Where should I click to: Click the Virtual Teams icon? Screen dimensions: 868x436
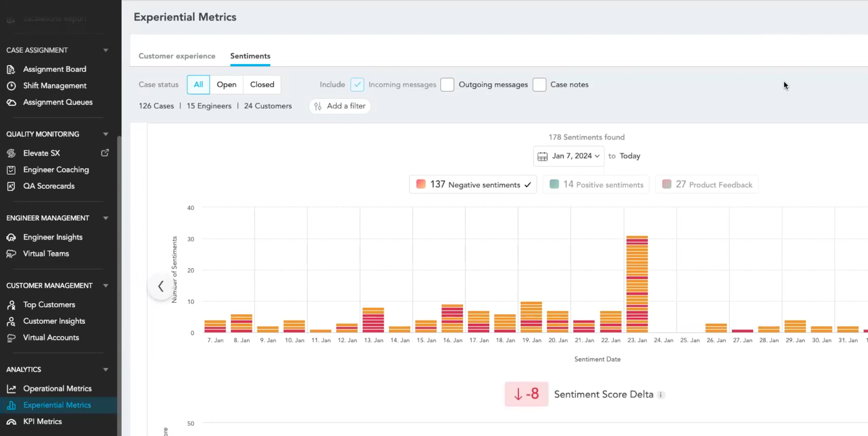pos(11,254)
